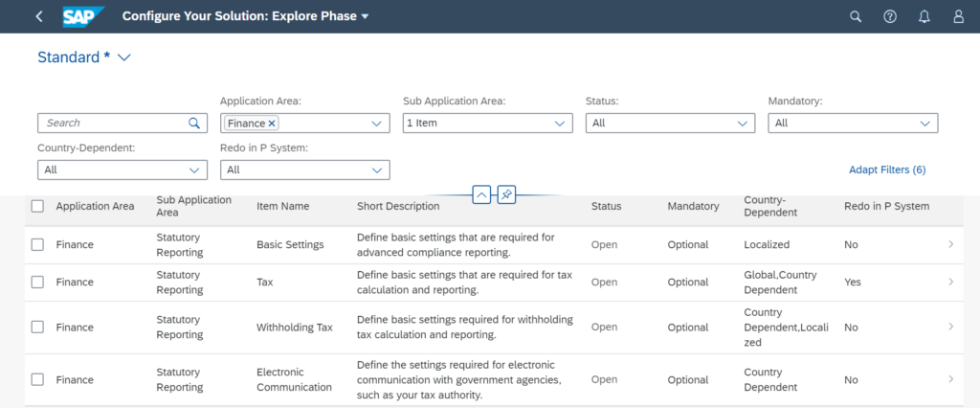Tick the select-all checkbox in table header

pyautogui.click(x=37, y=206)
